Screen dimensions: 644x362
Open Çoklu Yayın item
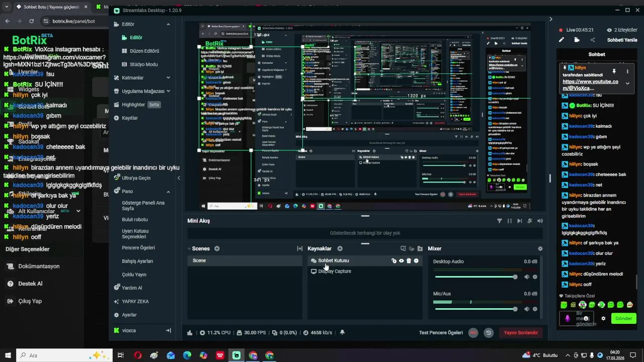click(134, 275)
